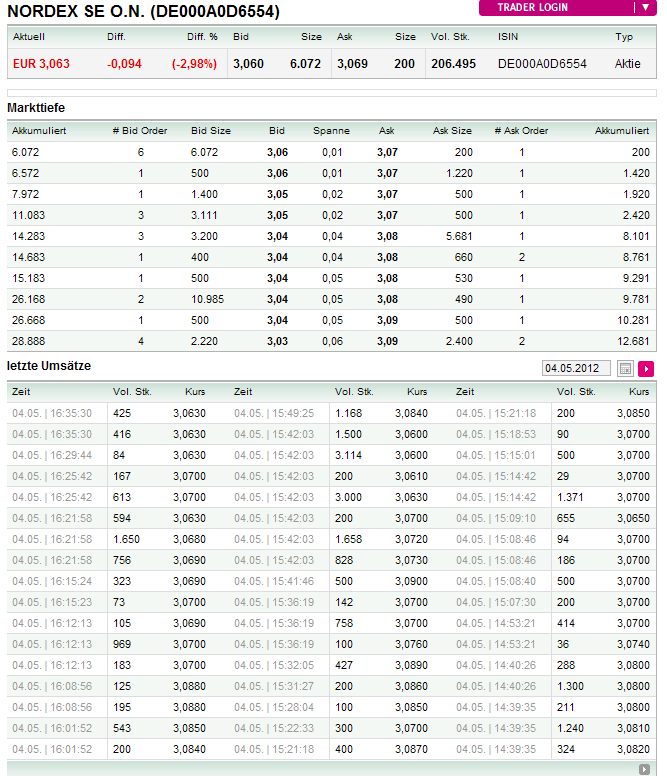This screenshot has height=776, width=667.
Task: Click the trade volume 1.371 at 15:14:42
Action: 570,497
